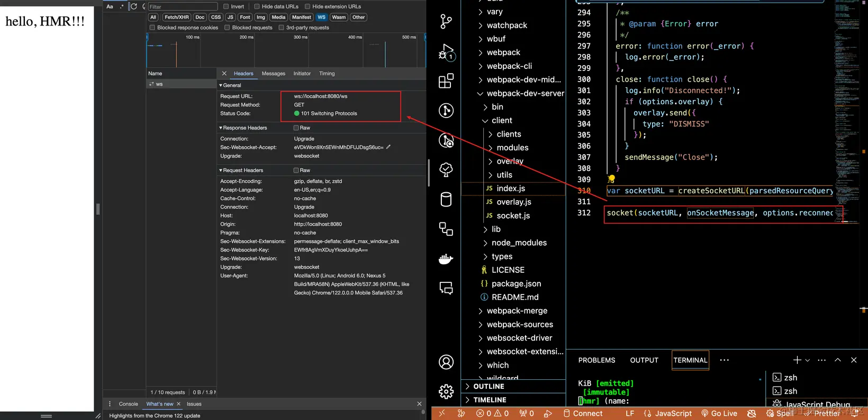This screenshot has width=868, height=420.
Task: Open the Docker view in the activity bar
Action: tap(446, 258)
